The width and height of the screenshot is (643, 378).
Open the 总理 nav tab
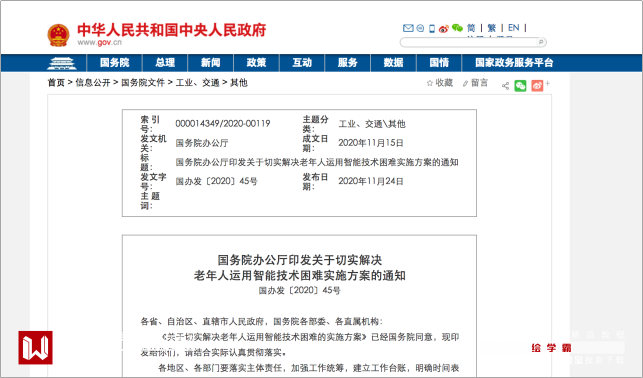coord(165,63)
